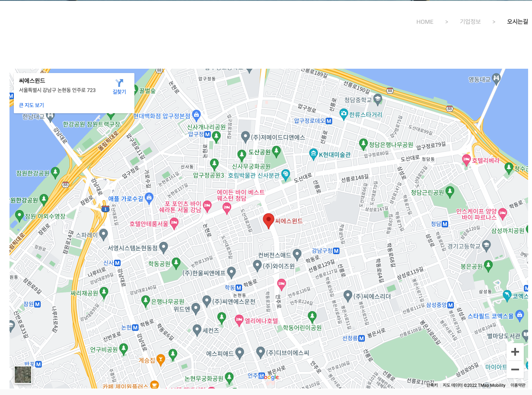Click the 코엑스 aquarium icon
532x395 pixels.
click(507, 296)
